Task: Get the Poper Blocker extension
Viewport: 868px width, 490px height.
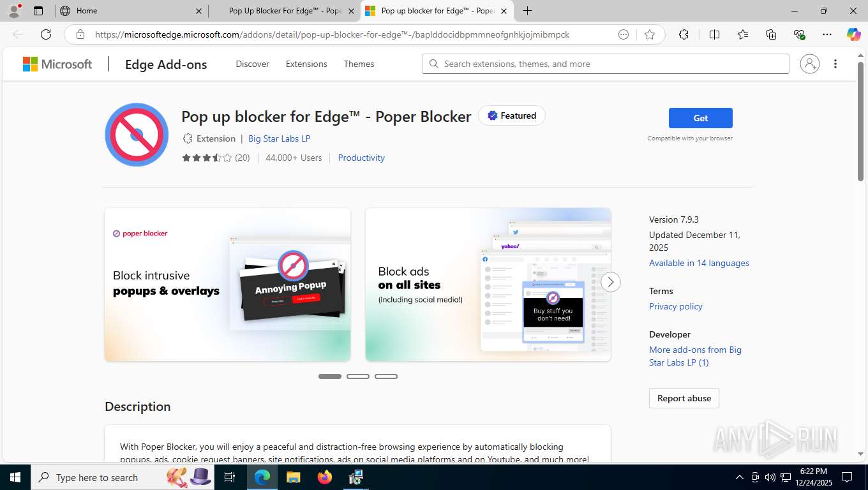Action: (701, 118)
